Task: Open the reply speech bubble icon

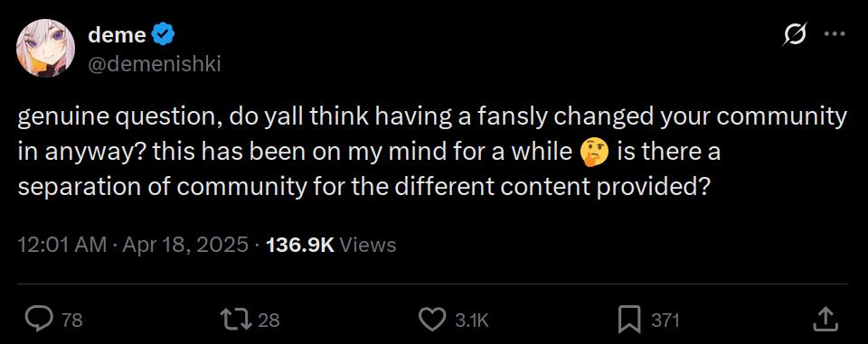Action: click(39, 319)
